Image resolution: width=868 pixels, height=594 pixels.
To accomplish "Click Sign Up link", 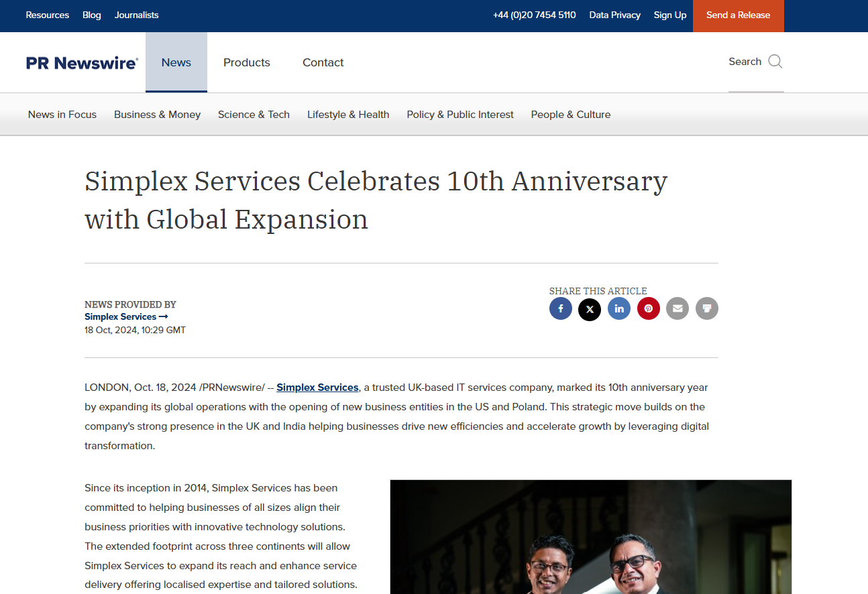I will 670,15.
